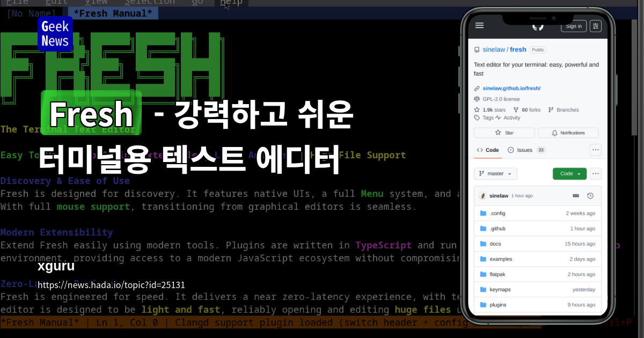
Task: Click the commit history clock icon
Action: click(x=591, y=196)
